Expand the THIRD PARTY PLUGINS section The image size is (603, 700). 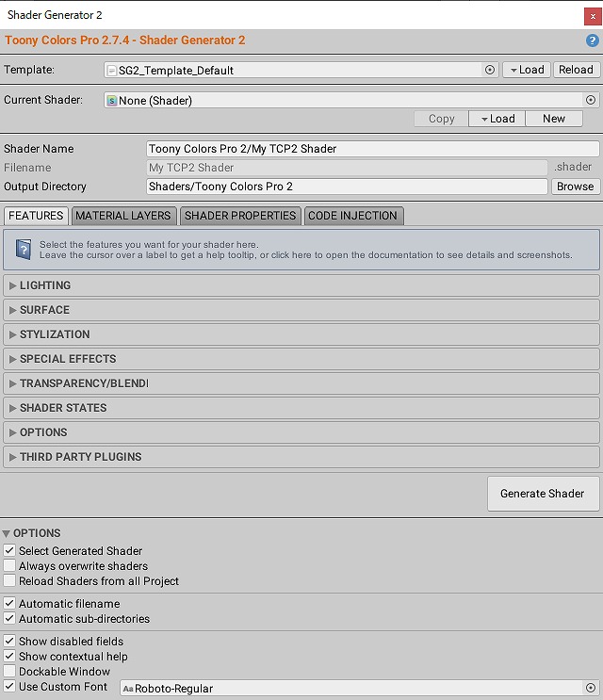click(x=301, y=457)
